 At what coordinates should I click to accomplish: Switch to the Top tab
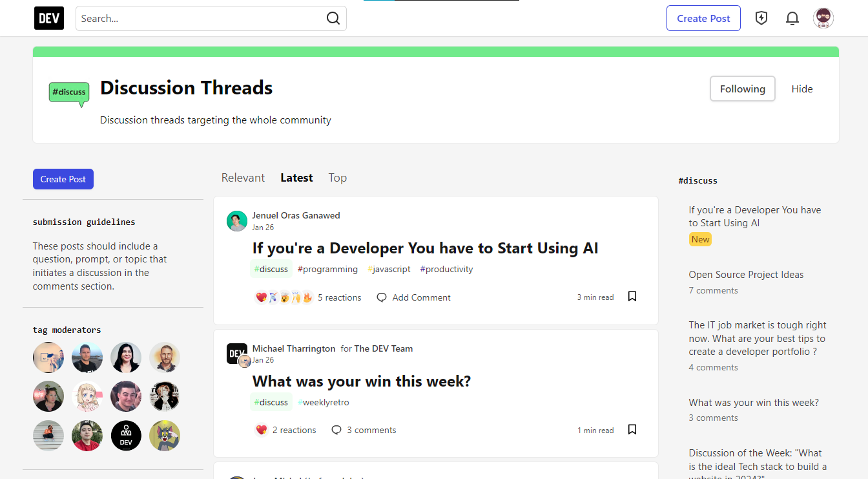(x=338, y=178)
